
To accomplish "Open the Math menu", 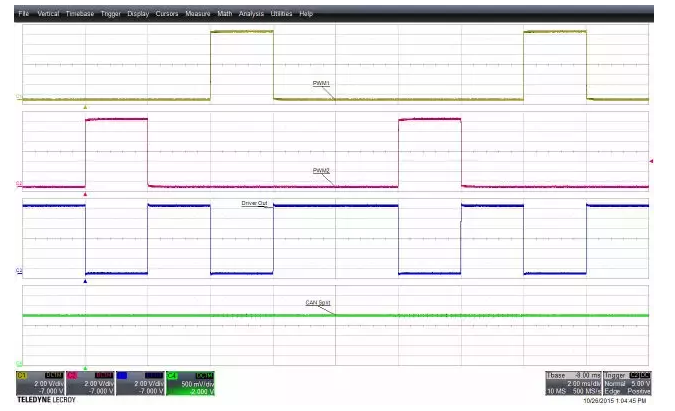I will pyautogui.click(x=224, y=14).
